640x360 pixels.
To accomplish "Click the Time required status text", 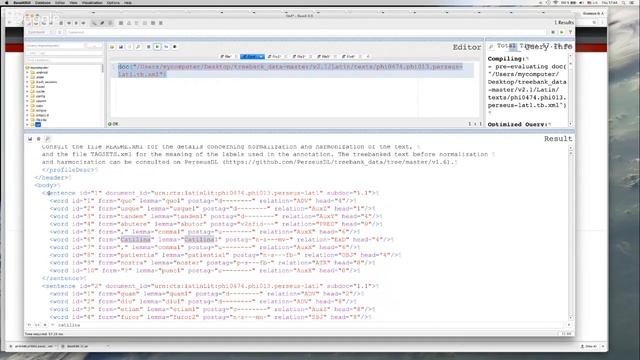I will tap(44, 334).
